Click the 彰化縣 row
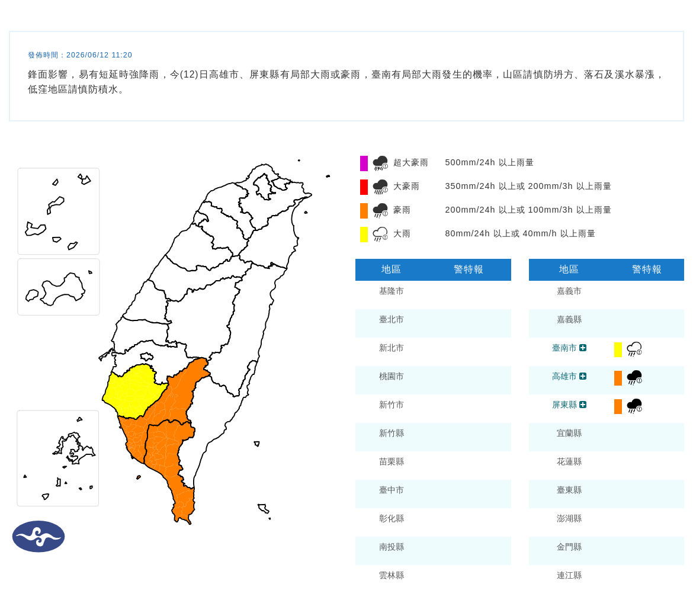The image size is (693, 616). (433, 522)
